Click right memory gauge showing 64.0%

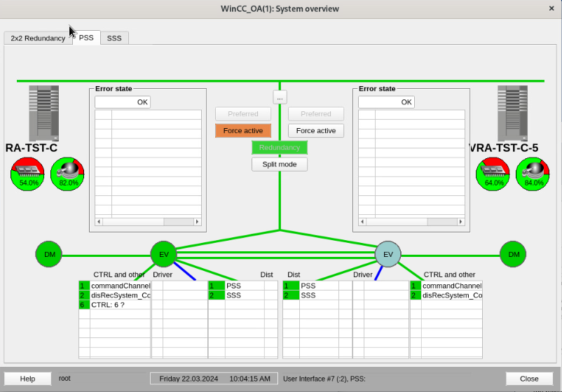click(493, 174)
